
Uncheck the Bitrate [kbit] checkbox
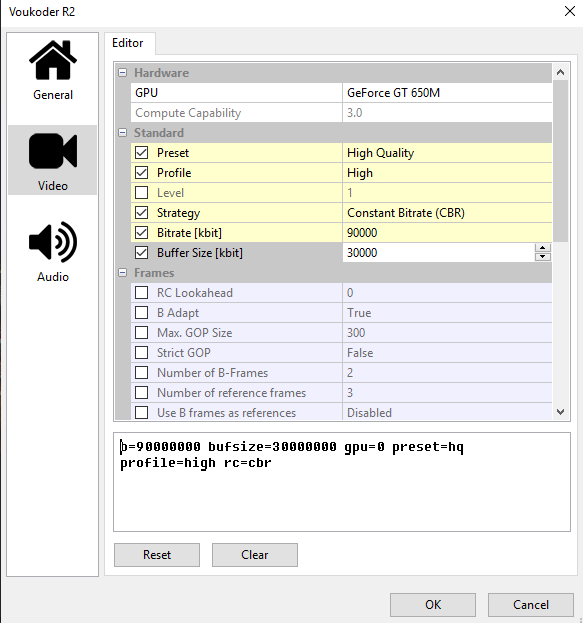[x=141, y=232]
